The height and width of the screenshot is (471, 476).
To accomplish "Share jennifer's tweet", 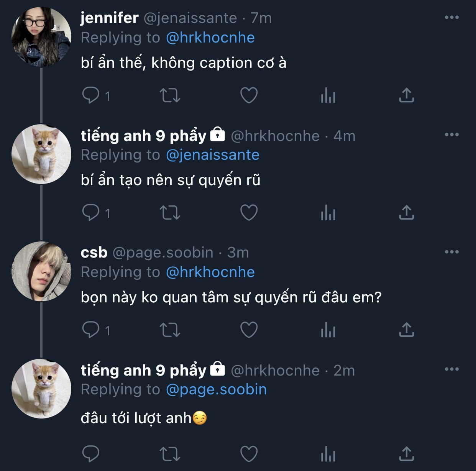I will pos(406,95).
